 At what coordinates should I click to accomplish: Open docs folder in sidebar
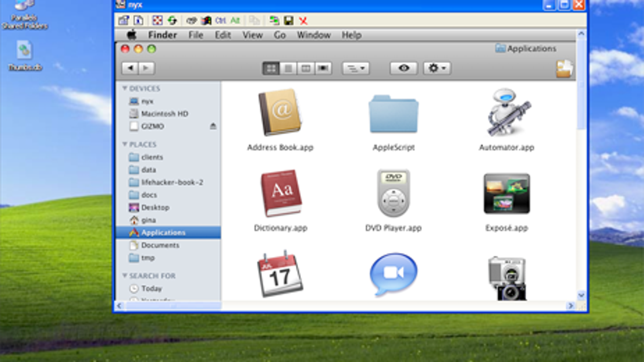pyautogui.click(x=168, y=195)
